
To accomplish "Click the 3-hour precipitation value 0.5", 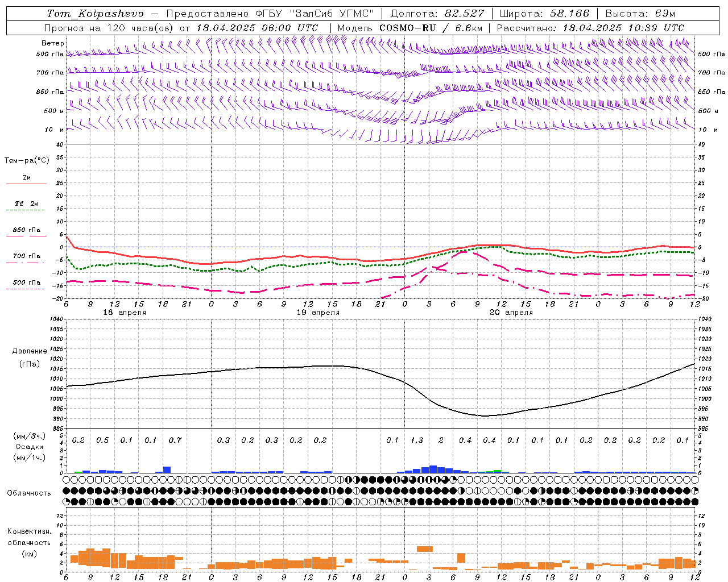I will coord(102,440).
